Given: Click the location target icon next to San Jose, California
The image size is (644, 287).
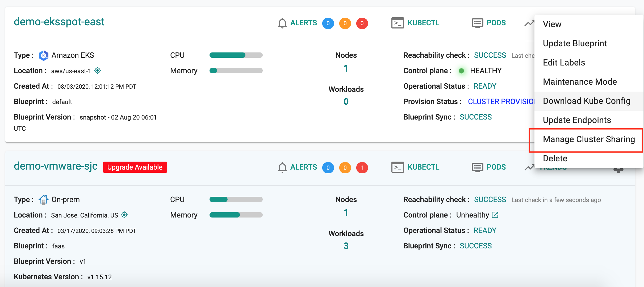Looking at the screenshot, I should click(x=124, y=215).
